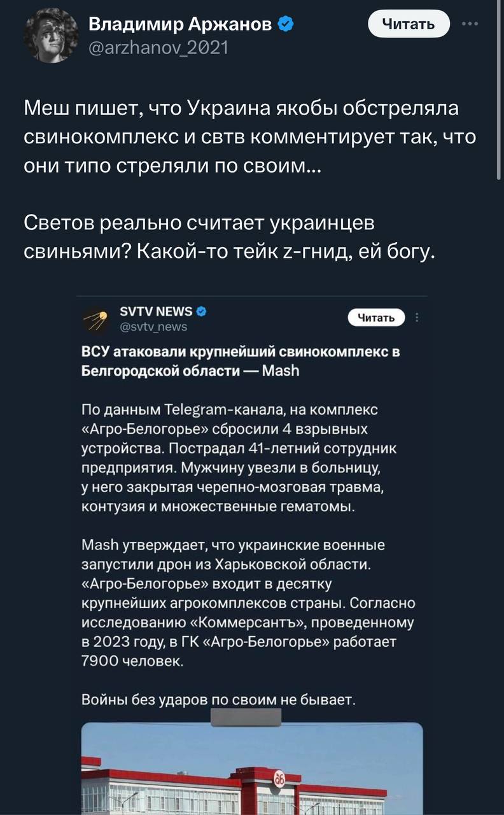This screenshot has height=815, width=504.
Task: Open the SVTV NEWS avatar logo
Action: (x=97, y=318)
